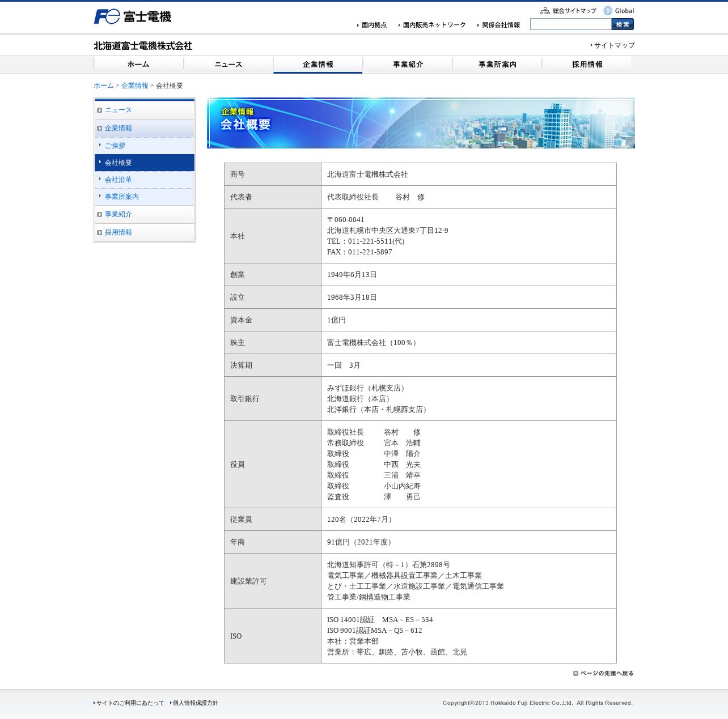Open 採用情報 in the sidebar menu

145,232
